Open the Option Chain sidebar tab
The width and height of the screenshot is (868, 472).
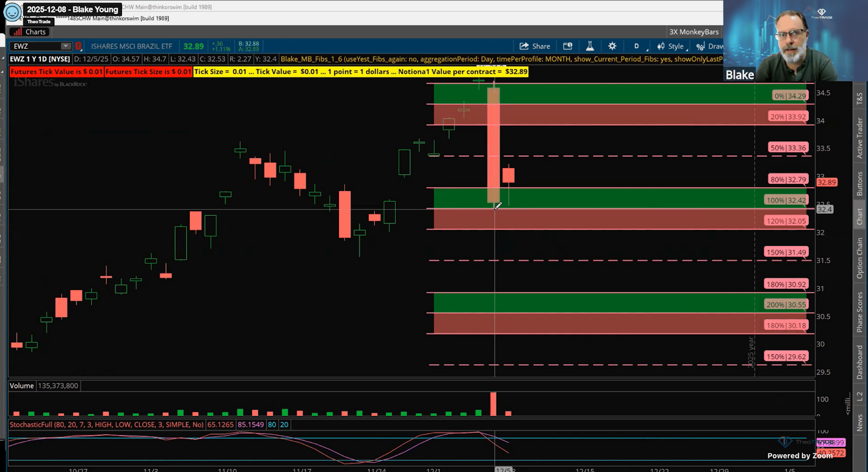[x=859, y=258]
